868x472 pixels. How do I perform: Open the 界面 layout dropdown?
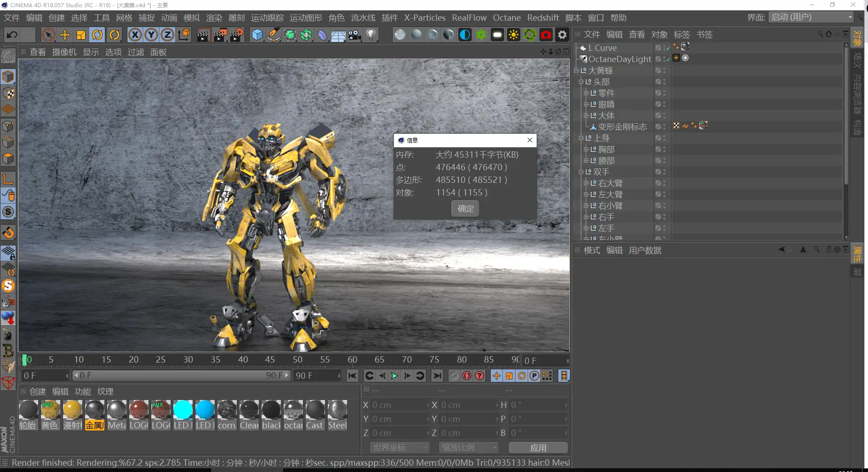pos(811,17)
